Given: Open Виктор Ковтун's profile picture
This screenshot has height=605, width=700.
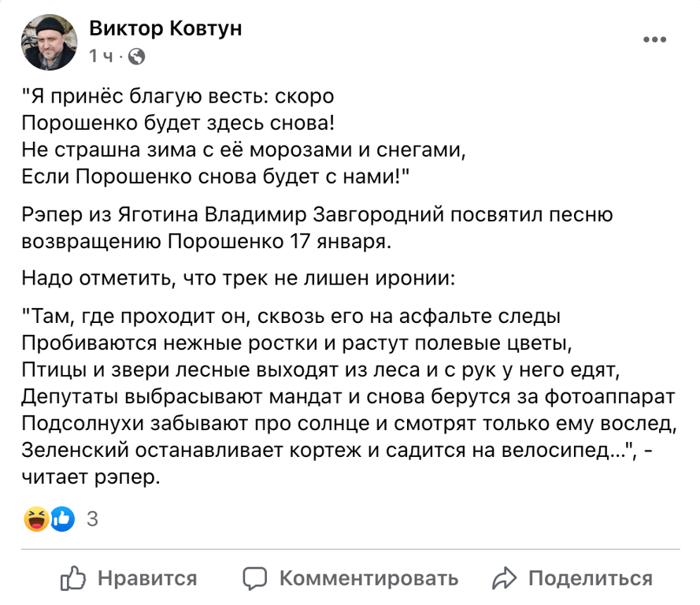Looking at the screenshot, I should tap(49, 42).
